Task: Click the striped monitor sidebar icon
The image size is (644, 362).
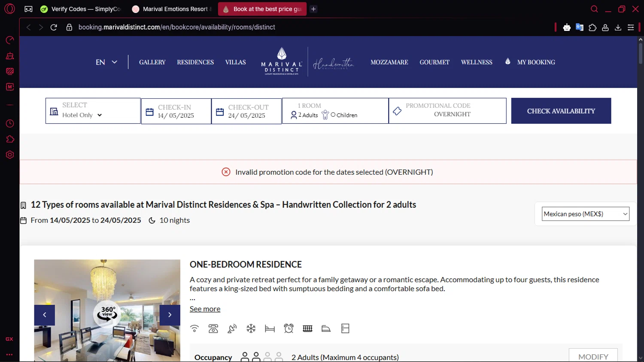Action: pos(9,71)
